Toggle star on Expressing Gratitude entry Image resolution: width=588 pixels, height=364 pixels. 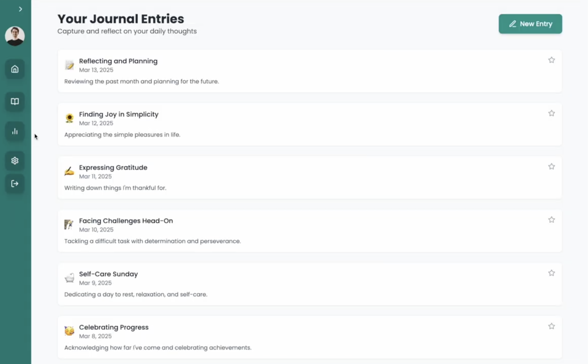point(551,167)
